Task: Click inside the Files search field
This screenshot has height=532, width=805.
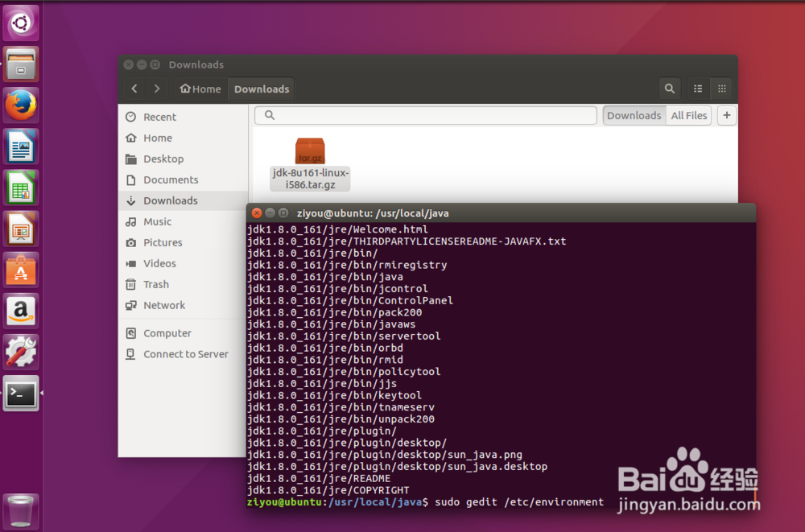Action: pyautogui.click(x=426, y=116)
